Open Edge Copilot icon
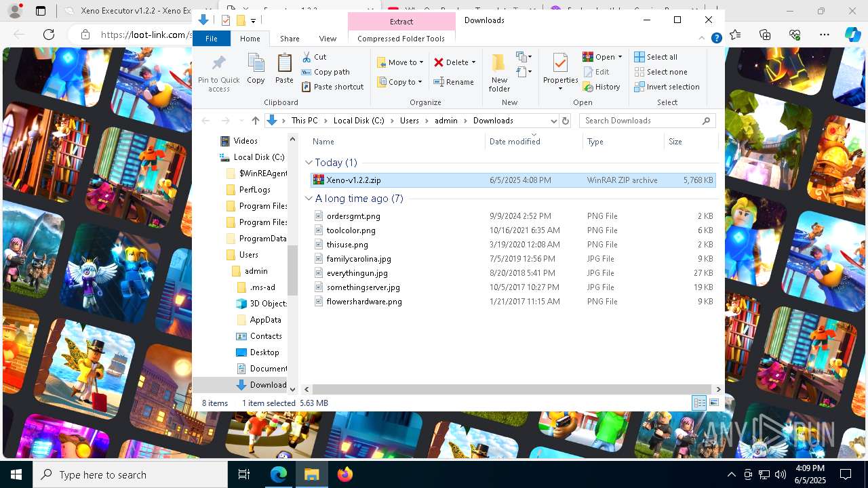 852,35
